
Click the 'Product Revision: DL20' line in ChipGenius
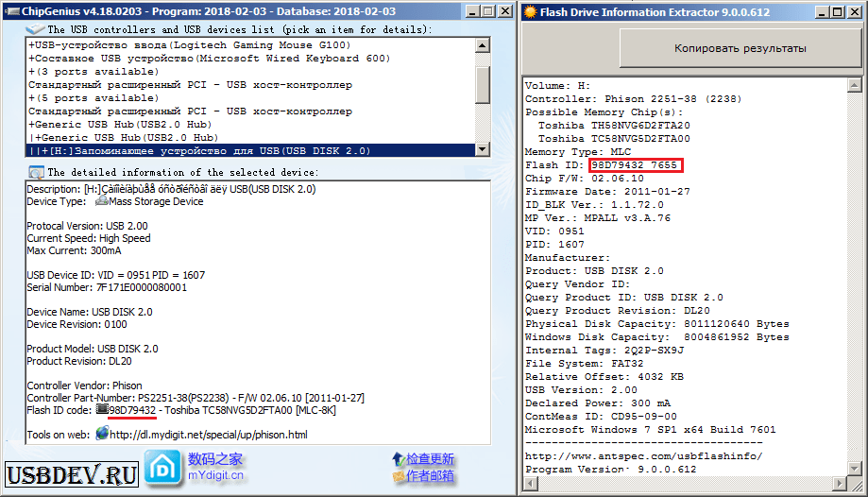tap(79, 361)
